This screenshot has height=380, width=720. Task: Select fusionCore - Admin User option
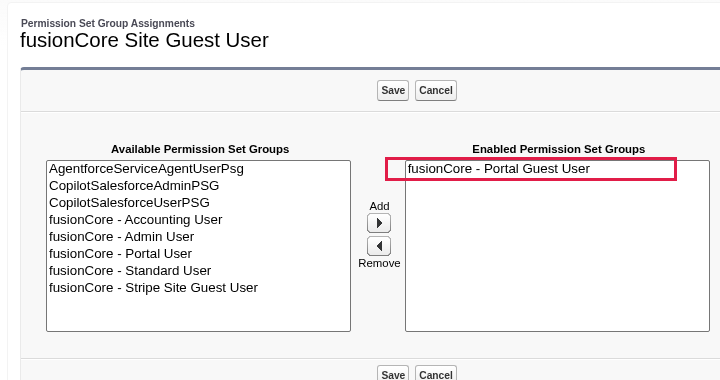[198, 237]
